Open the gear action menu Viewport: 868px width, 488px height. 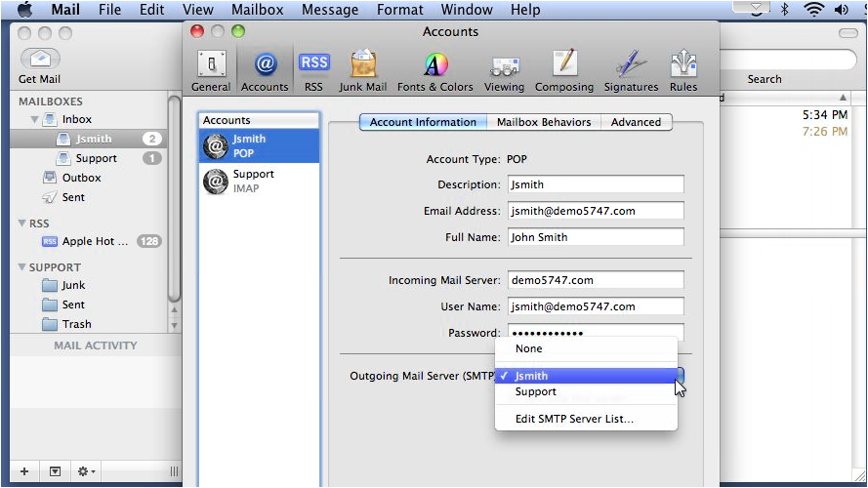point(86,471)
